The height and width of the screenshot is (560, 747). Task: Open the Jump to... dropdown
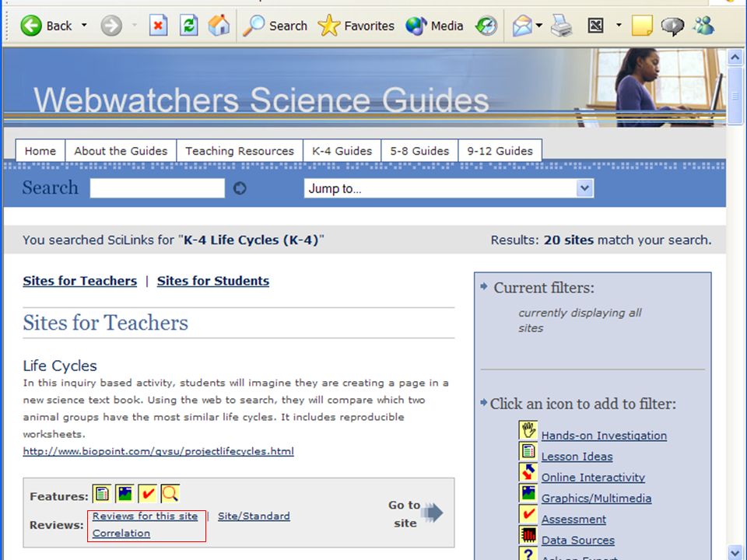449,188
